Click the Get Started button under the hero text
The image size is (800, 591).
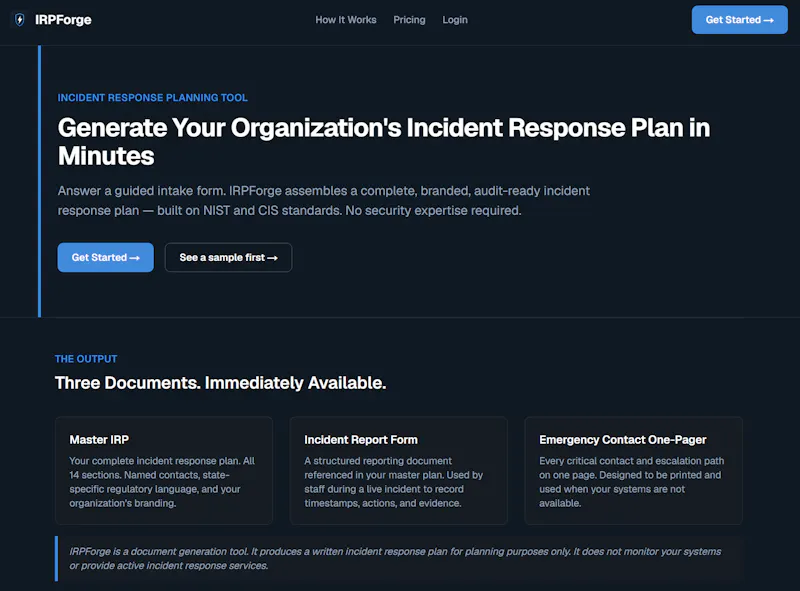click(x=106, y=257)
